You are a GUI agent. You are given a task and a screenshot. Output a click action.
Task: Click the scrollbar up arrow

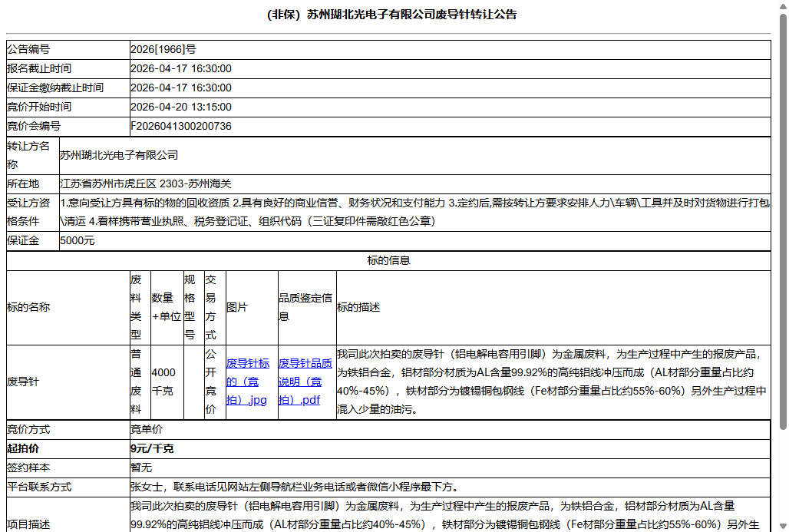[783, 5]
